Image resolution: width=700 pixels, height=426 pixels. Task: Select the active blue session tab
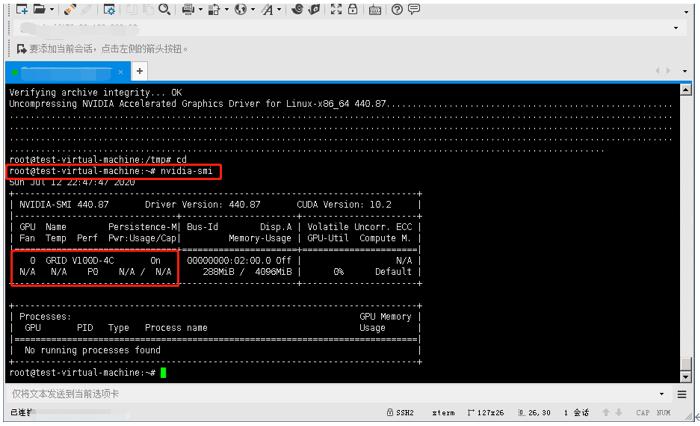67,71
